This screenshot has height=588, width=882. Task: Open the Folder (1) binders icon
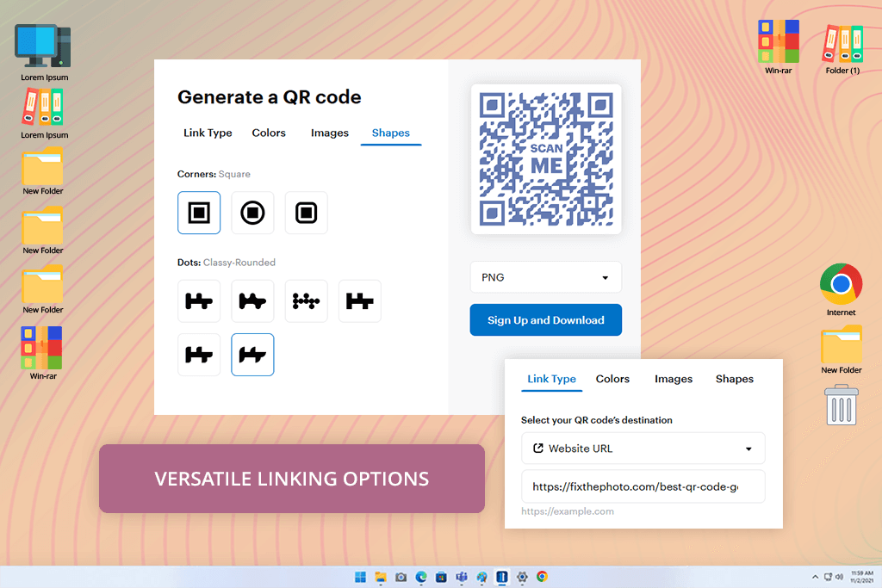click(x=842, y=48)
